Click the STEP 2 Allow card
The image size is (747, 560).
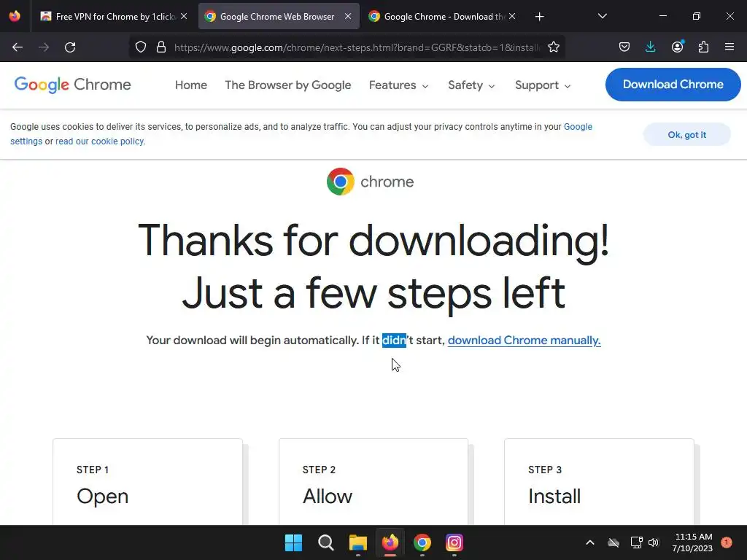point(373,482)
